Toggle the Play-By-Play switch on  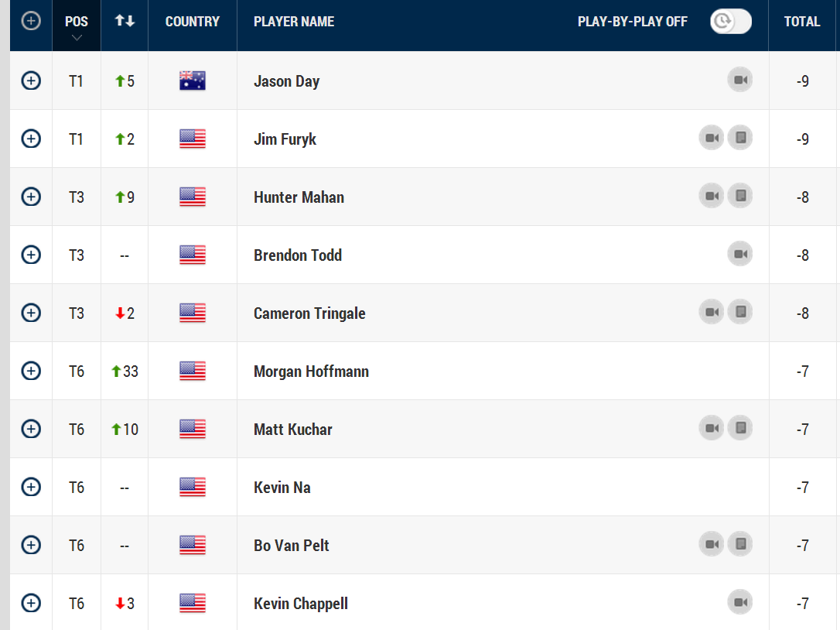click(730, 22)
